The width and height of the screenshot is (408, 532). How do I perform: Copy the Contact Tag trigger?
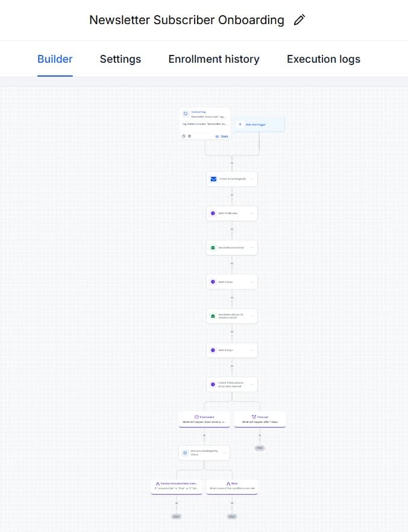click(x=183, y=136)
